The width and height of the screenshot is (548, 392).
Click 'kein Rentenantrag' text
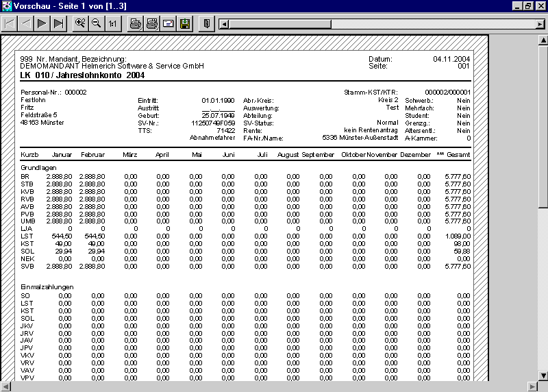pos(371,130)
